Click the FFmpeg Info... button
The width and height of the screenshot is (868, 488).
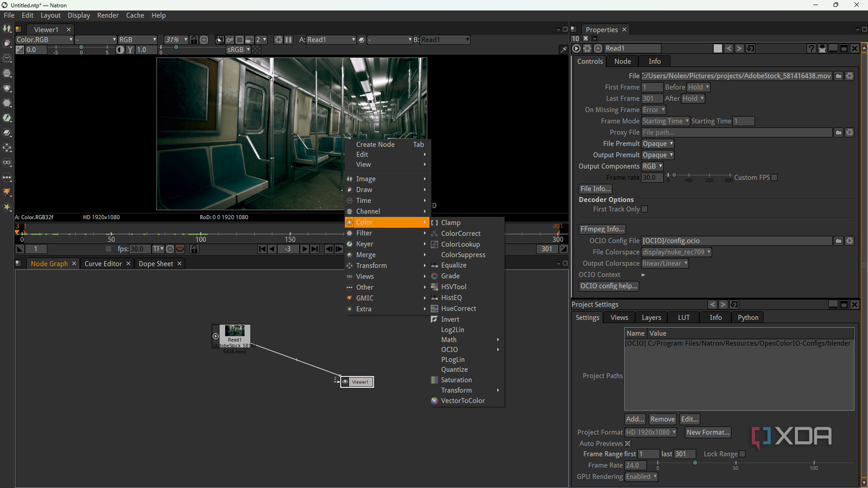tap(602, 229)
